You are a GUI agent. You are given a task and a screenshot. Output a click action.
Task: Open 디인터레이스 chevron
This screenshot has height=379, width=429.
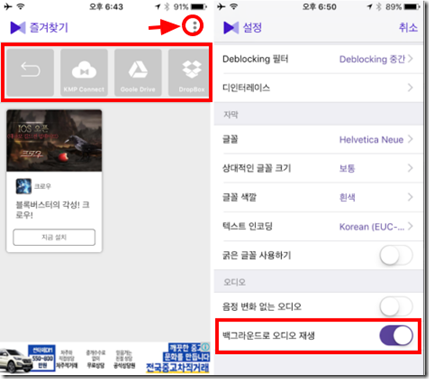click(x=410, y=88)
